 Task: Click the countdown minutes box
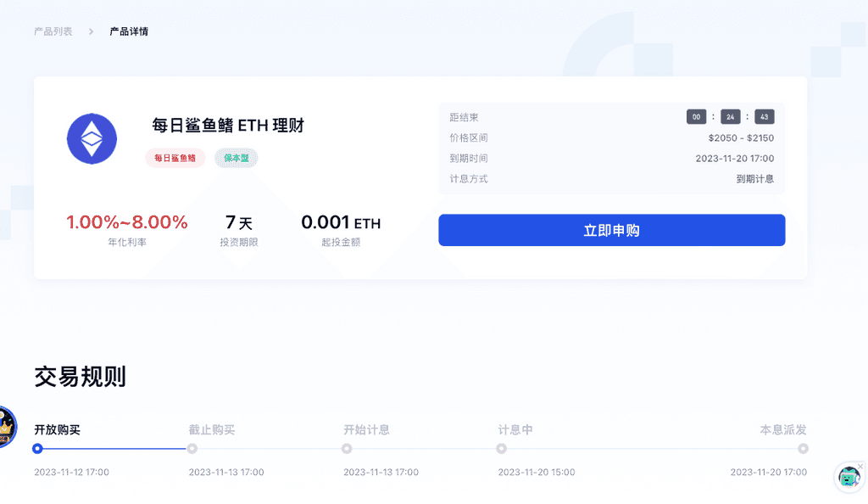click(731, 117)
